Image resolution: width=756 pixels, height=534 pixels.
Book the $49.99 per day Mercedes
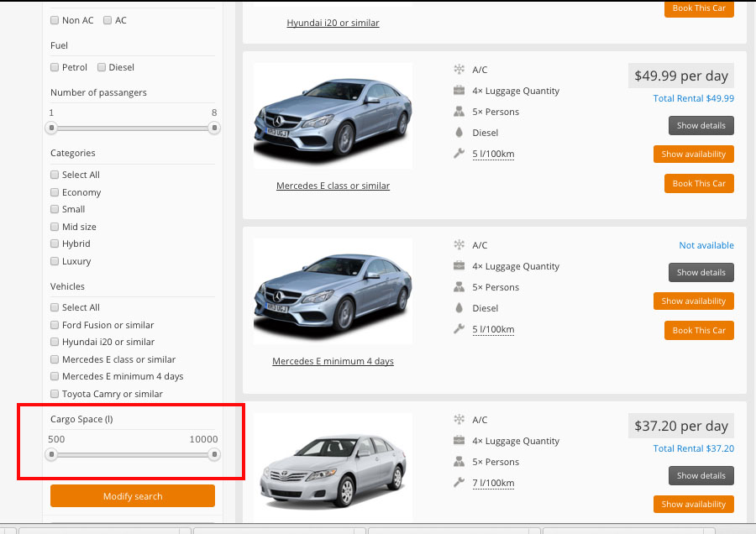[x=699, y=184]
